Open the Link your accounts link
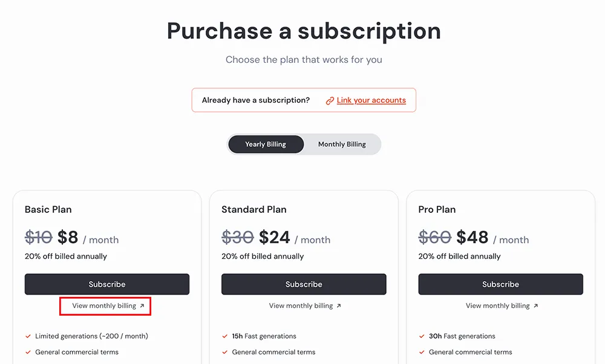Viewport: 605px width, 364px height. tap(371, 100)
